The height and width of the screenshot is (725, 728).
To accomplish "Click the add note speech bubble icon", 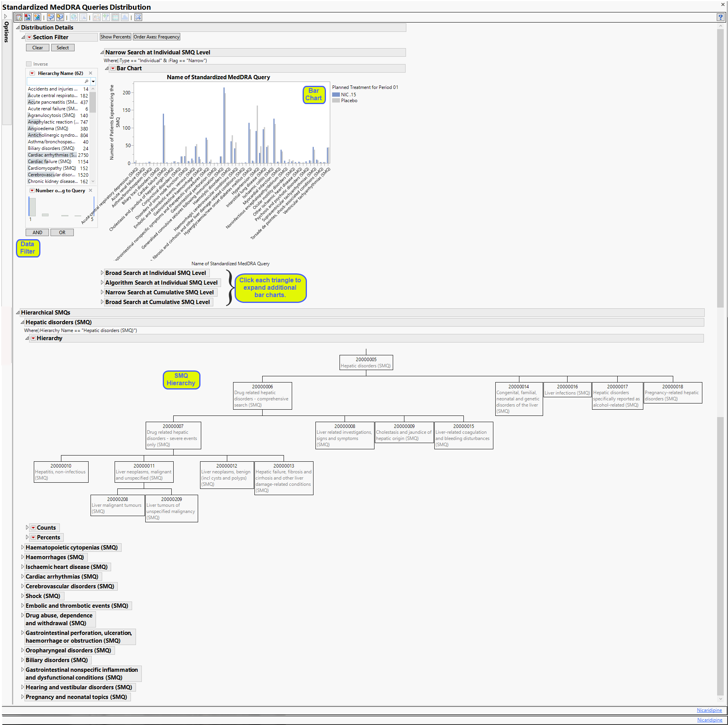I will tap(51, 17).
